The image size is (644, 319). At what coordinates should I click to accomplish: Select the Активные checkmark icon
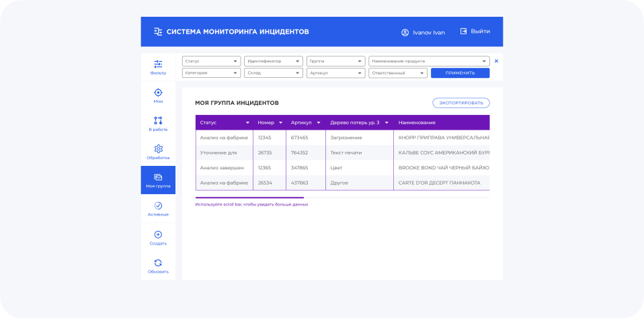[158, 206]
